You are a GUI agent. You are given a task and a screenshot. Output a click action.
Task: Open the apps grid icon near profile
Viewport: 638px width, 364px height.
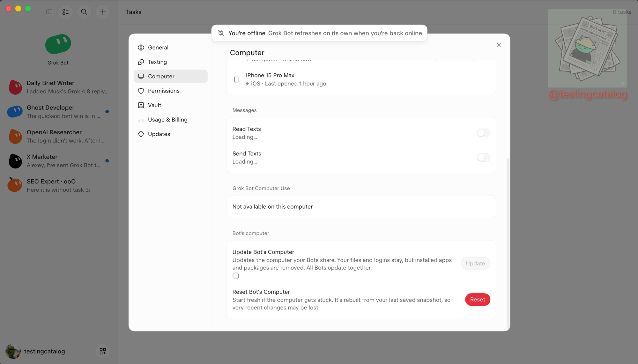coord(103,351)
